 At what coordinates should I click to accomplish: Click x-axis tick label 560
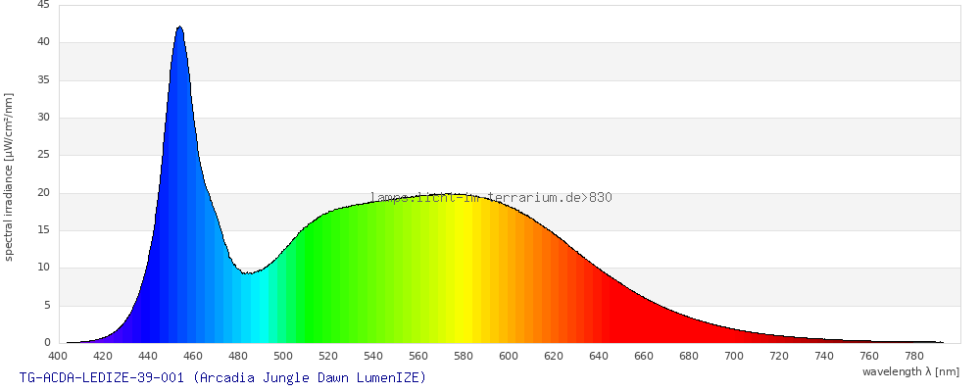pos(418,357)
